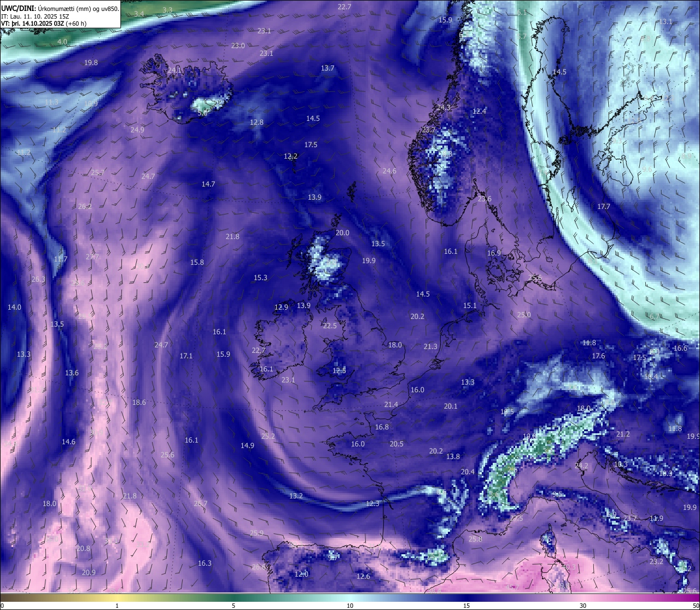Click the map value 14.7

coord(208,184)
